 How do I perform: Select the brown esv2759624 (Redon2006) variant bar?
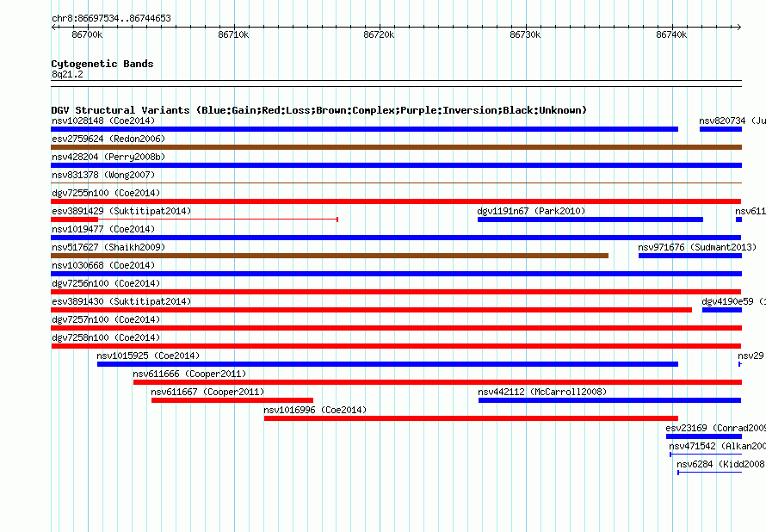click(x=396, y=147)
